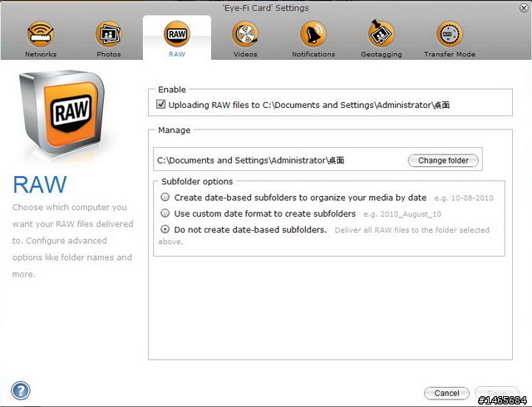Toggle Uploading RAW files checkbox
This screenshot has height=407, width=532.
[x=160, y=104]
